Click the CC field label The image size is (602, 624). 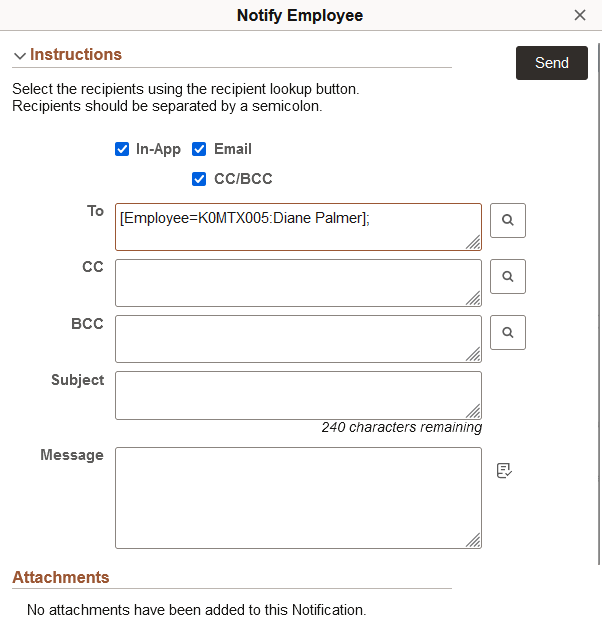pyautogui.click(x=93, y=267)
